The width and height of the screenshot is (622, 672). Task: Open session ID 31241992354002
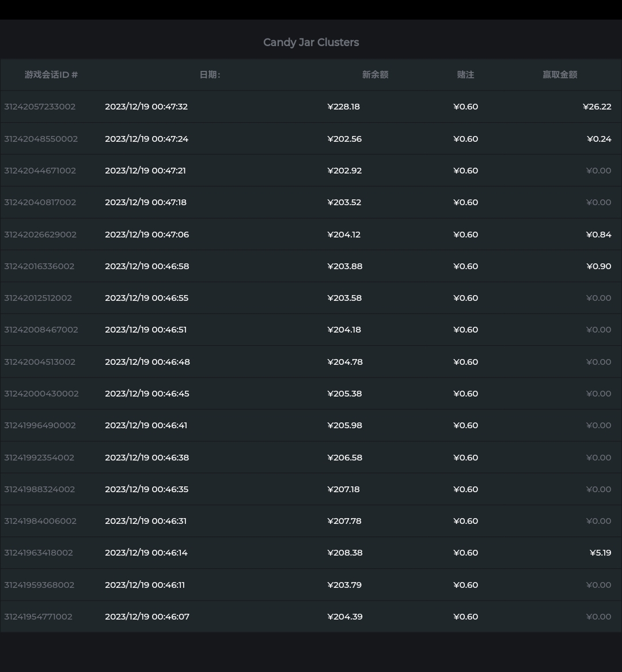39,457
